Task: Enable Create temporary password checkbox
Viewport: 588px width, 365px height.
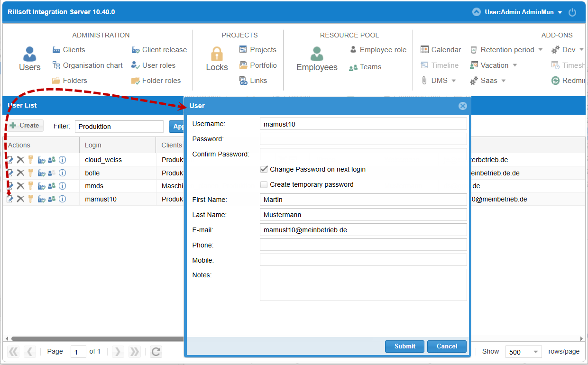Action: (264, 184)
